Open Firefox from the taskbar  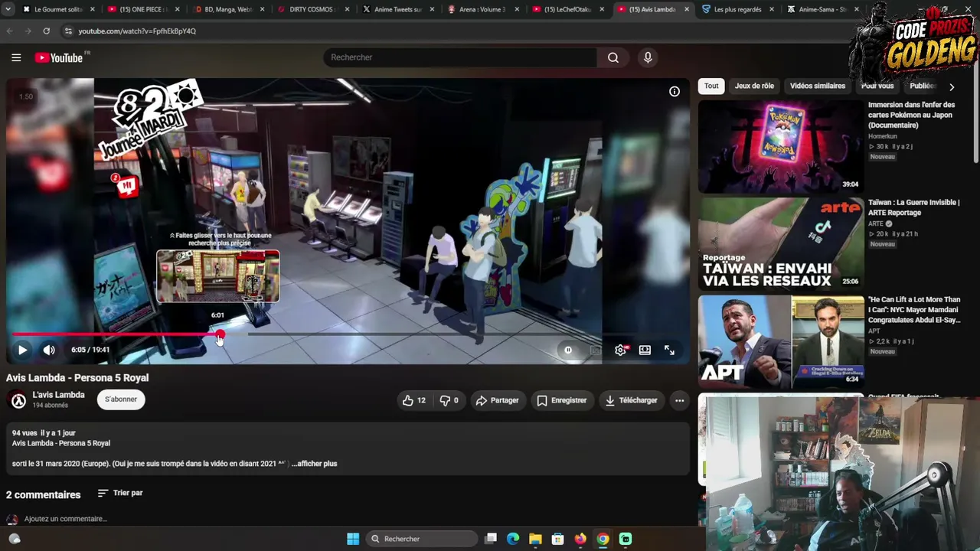[x=580, y=539]
